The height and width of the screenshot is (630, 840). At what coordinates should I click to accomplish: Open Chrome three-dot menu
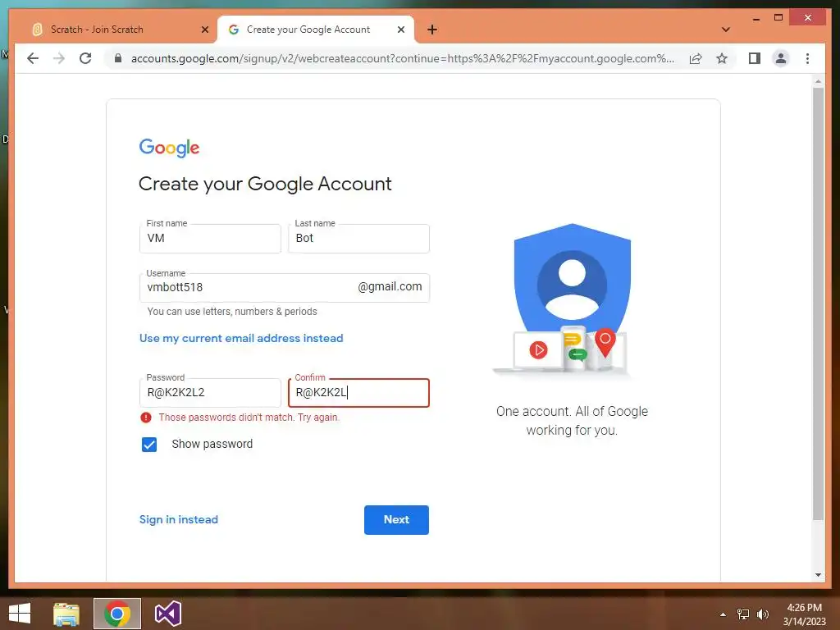(x=807, y=58)
